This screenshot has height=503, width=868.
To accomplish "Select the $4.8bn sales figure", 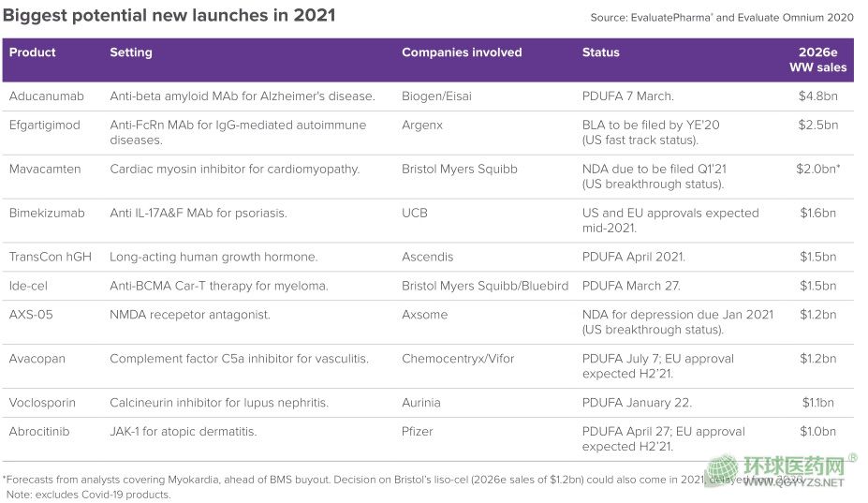I will [817, 96].
